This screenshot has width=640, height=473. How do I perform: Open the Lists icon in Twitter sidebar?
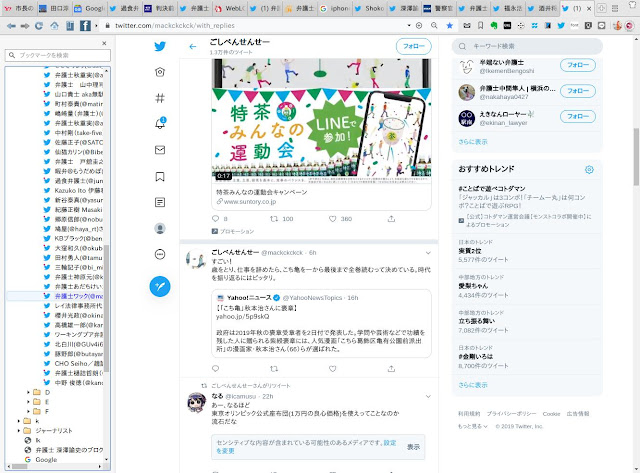coord(160,202)
